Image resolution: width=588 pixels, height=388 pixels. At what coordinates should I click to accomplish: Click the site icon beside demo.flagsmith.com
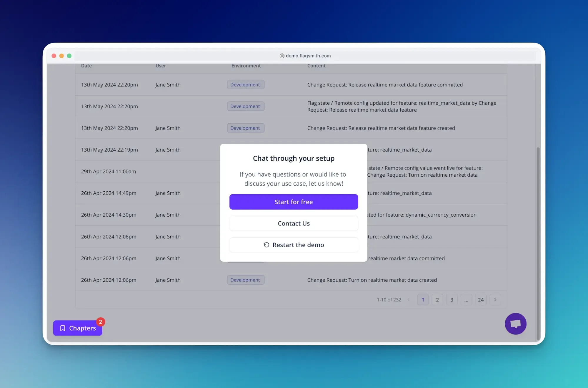(282, 56)
